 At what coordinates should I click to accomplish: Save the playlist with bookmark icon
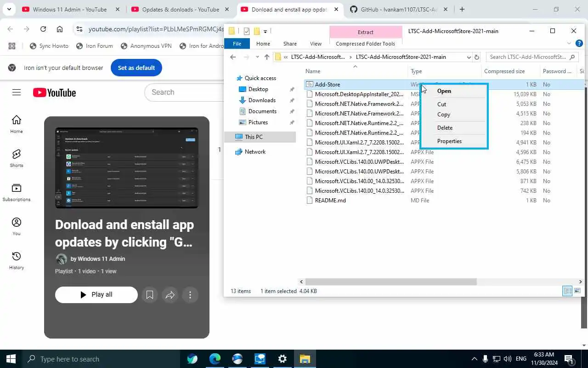tap(150, 295)
